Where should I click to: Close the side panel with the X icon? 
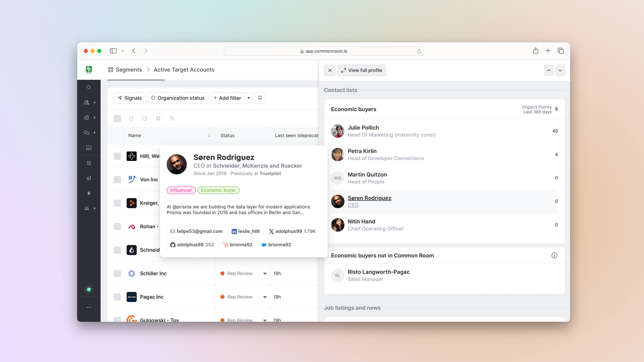(x=330, y=70)
